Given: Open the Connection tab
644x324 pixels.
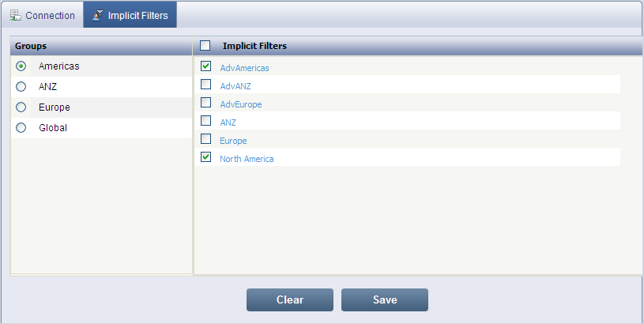Looking at the screenshot, I should [50, 15].
